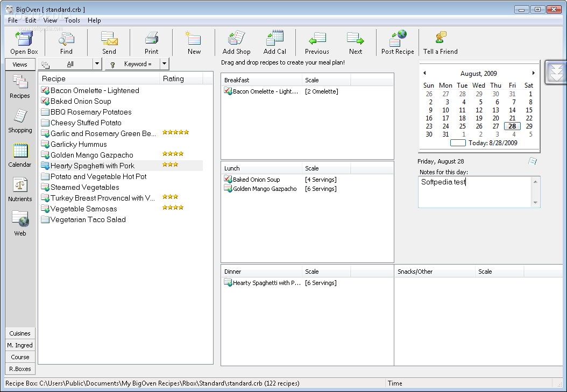Click the [2 Omelette] scale in Breakfast
The image size is (567, 392).
coord(322,91)
